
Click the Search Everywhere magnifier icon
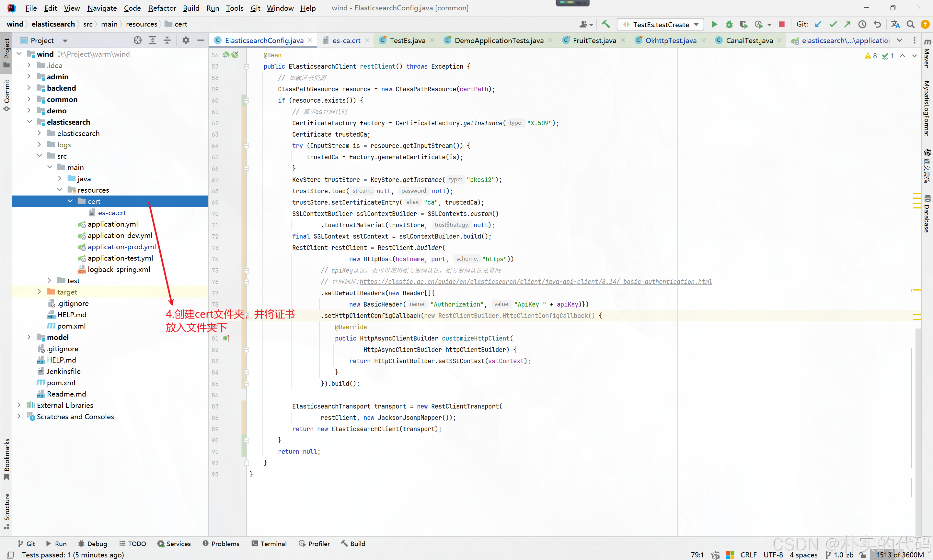[910, 25]
